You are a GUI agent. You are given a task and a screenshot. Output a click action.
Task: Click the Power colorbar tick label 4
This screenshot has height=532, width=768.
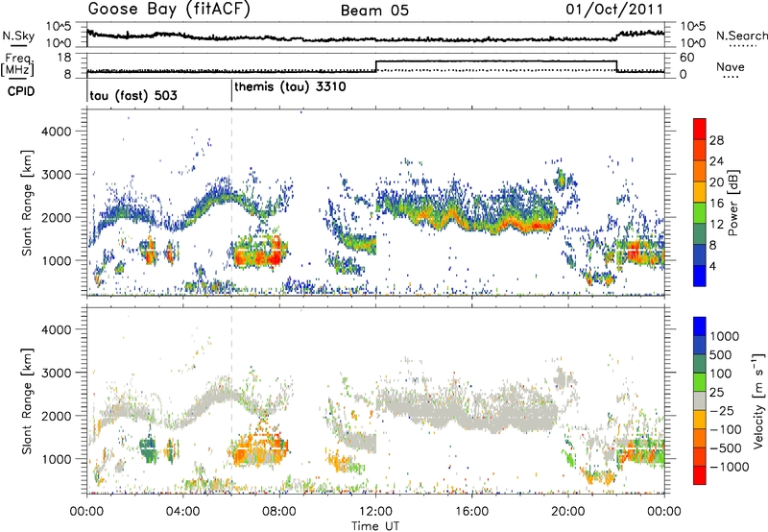tap(713, 266)
